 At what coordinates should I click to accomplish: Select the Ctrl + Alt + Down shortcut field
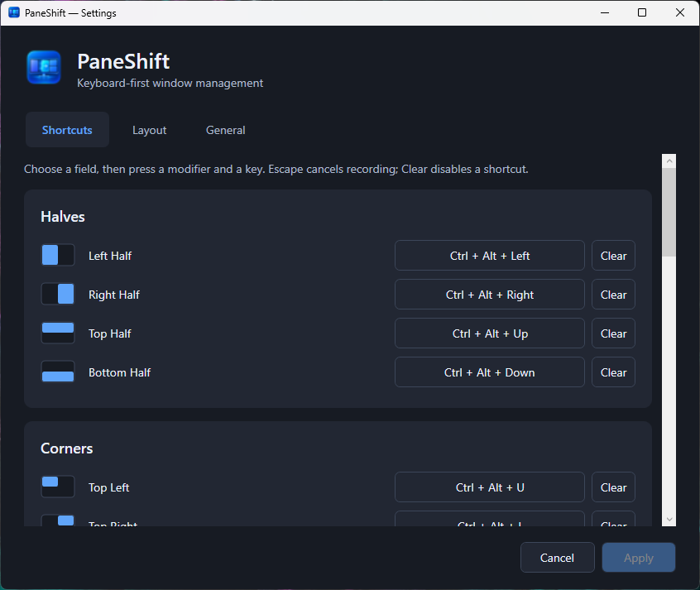(490, 372)
